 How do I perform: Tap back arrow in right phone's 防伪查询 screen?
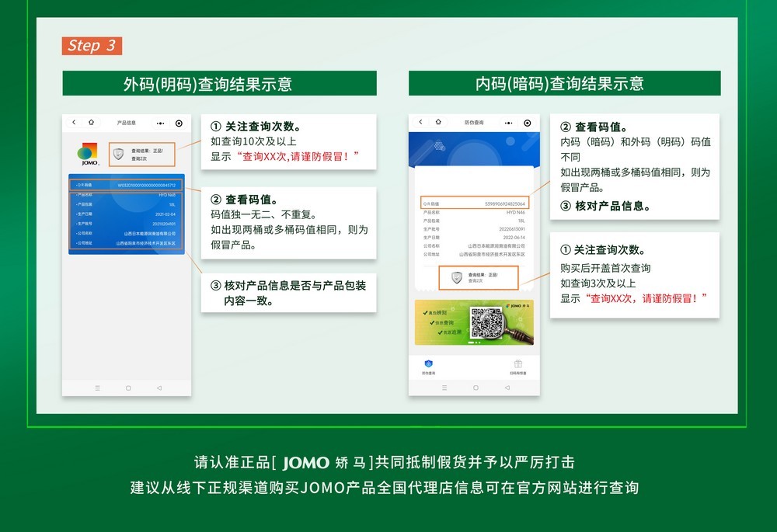[421, 123]
